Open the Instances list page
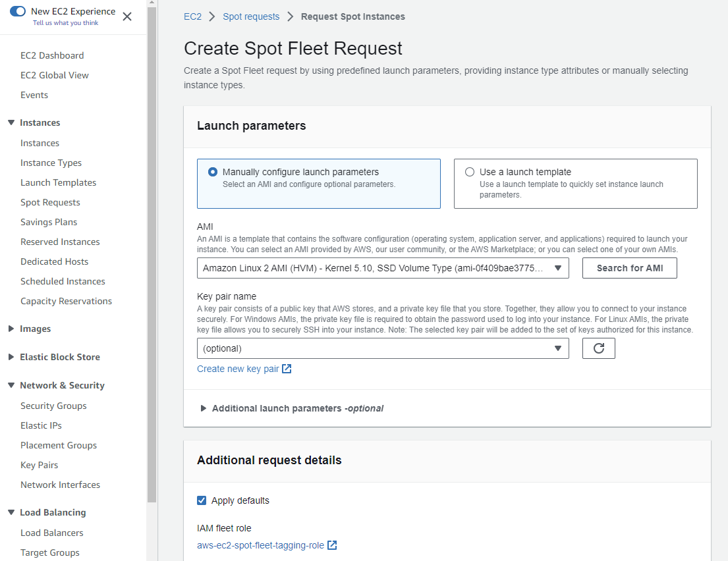The image size is (728, 561). 40,143
